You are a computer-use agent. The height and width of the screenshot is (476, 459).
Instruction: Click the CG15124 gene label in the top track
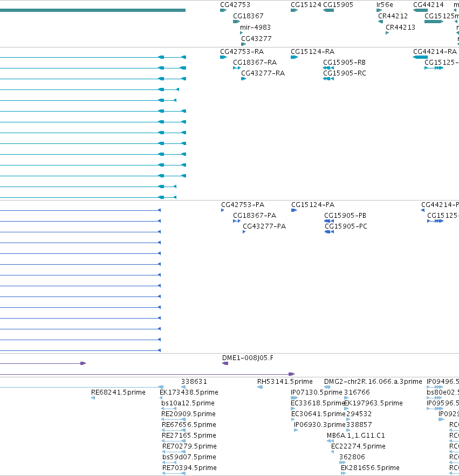306,4
